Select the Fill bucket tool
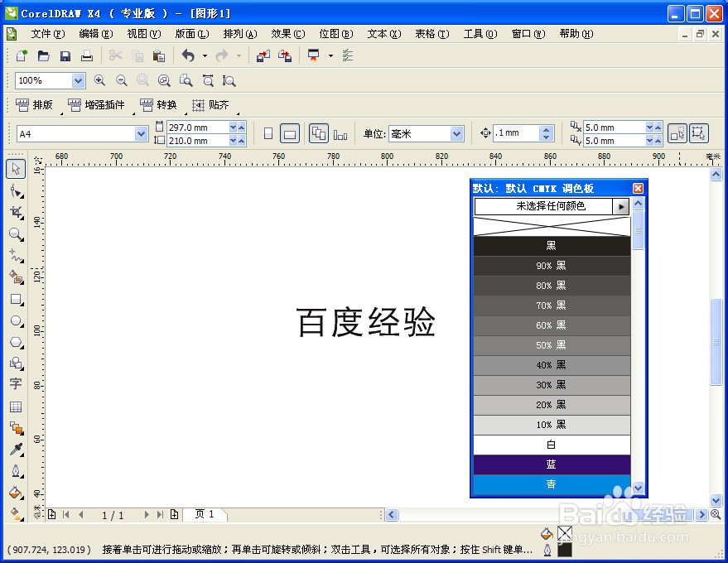728x563 pixels. pos(17,493)
